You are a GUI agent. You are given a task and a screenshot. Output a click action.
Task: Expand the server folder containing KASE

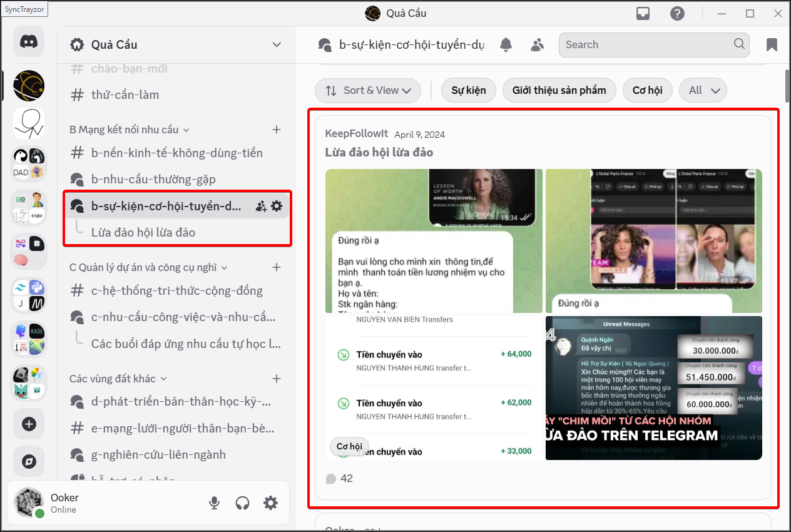click(29, 339)
